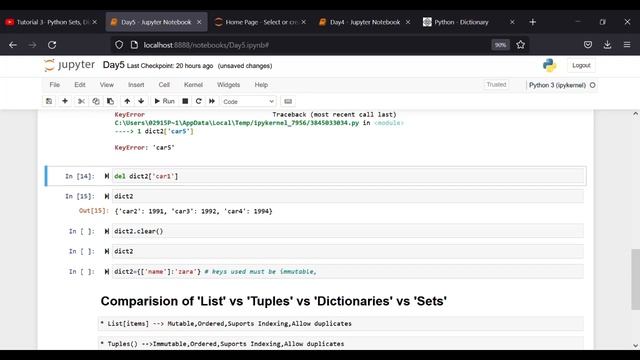
Task: Rename notebook by clicking Day5 title
Action: click(113, 65)
